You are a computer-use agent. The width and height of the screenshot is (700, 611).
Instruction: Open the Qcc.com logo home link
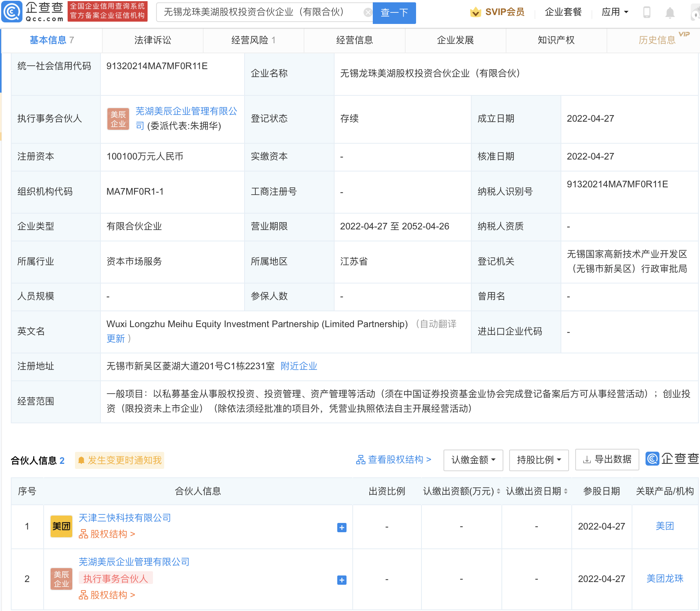[x=33, y=12]
